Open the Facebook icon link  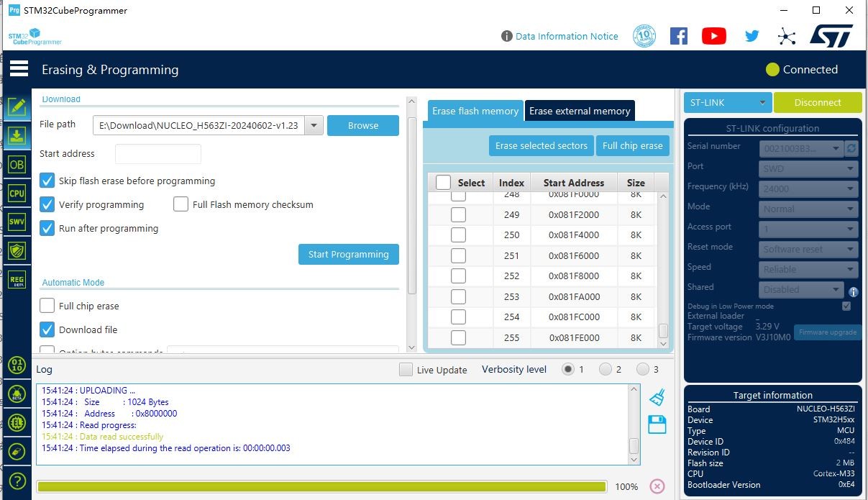[x=679, y=36]
